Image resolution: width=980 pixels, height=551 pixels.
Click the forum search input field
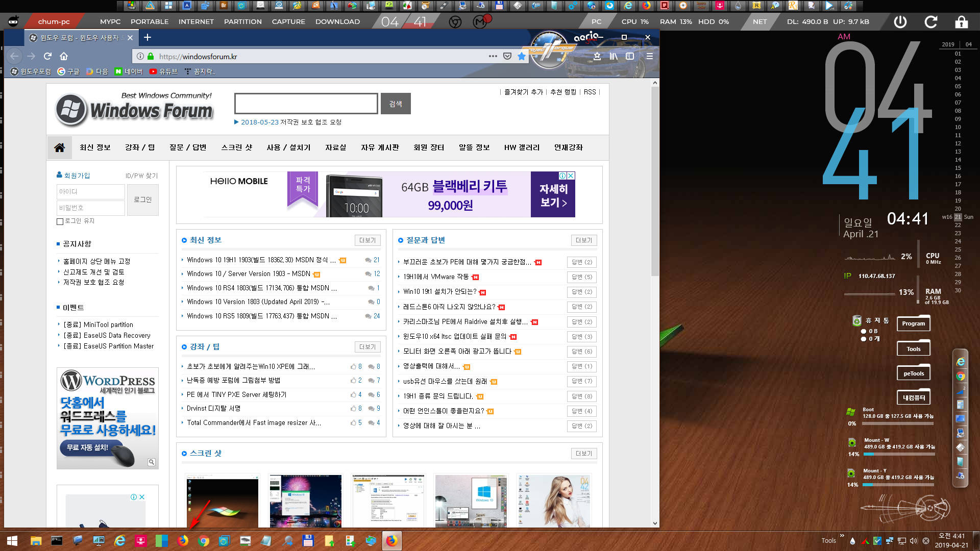(306, 104)
